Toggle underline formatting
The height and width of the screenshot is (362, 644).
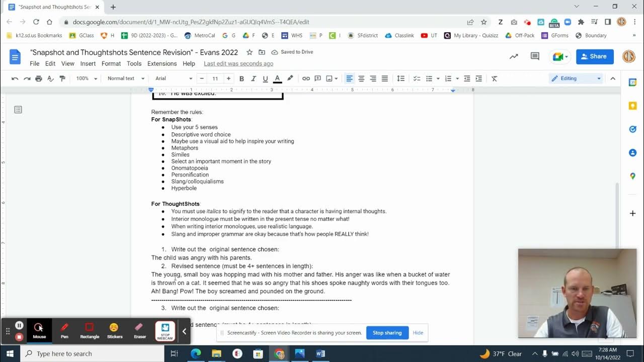click(x=265, y=78)
